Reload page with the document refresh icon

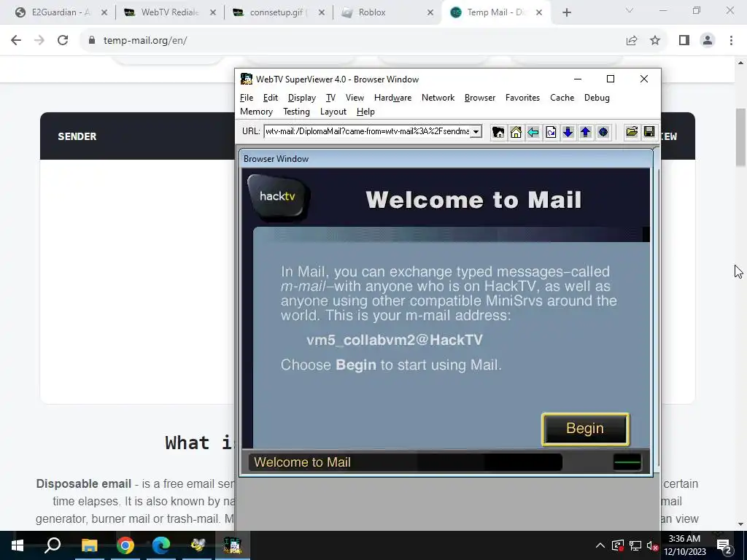tap(551, 133)
